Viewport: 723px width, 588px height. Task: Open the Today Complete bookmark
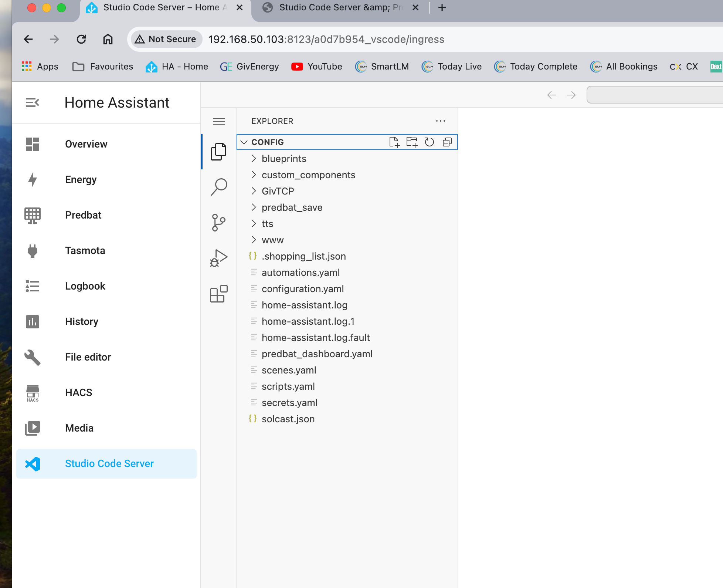pyautogui.click(x=536, y=67)
